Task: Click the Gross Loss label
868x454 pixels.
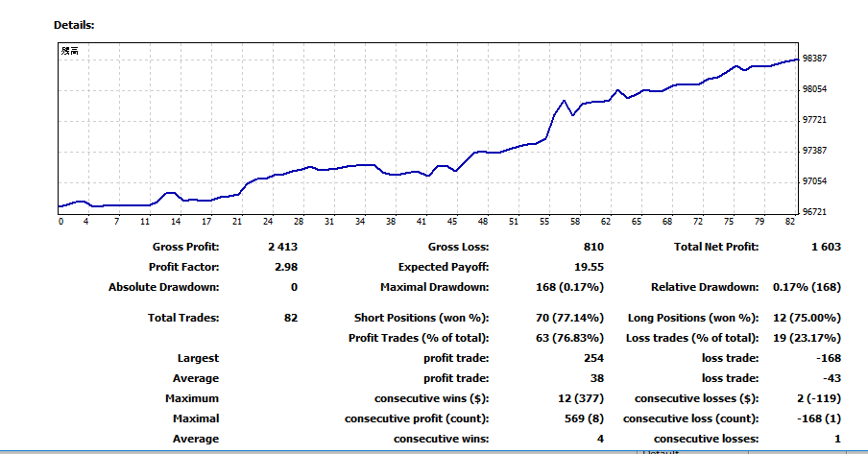Action: point(458,247)
